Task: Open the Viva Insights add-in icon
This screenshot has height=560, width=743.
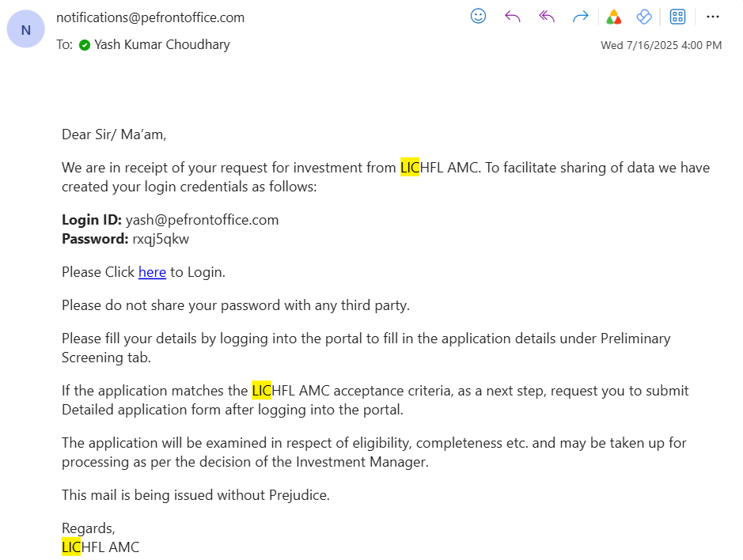Action: [x=644, y=17]
